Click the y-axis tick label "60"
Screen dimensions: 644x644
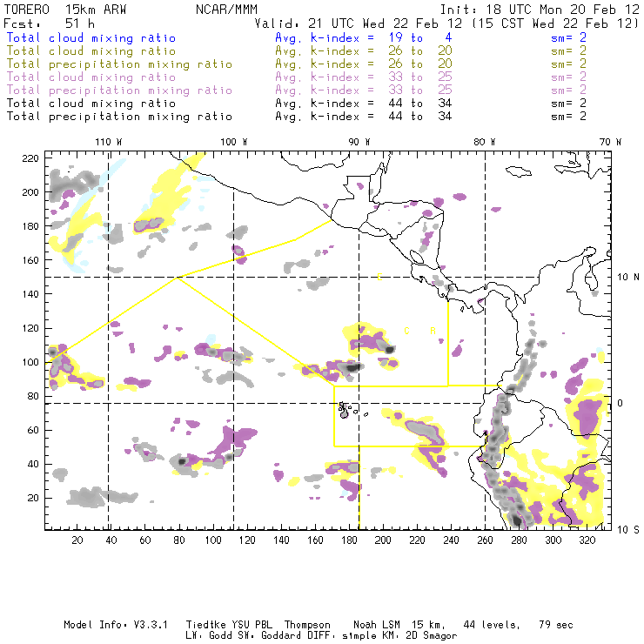coord(33,430)
